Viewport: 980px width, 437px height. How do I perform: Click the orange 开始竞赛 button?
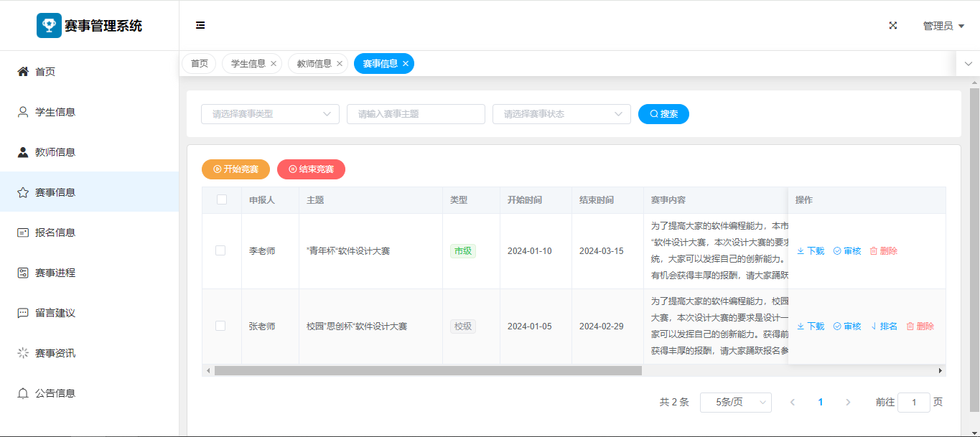235,169
